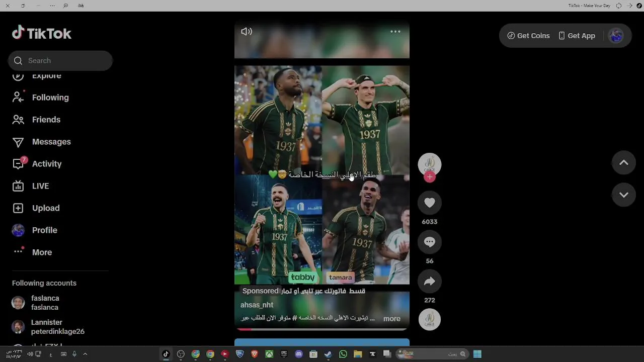
Task: Click the 272 shares count
Action: (x=430, y=300)
